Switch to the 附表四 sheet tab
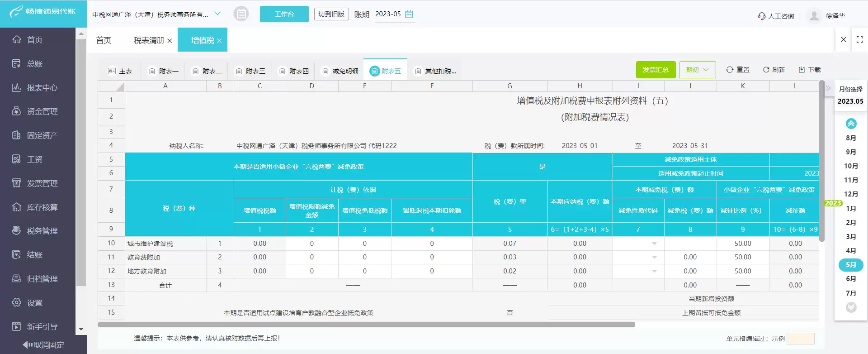Image resolution: width=868 pixels, height=354 pixels. coord(294,71)
